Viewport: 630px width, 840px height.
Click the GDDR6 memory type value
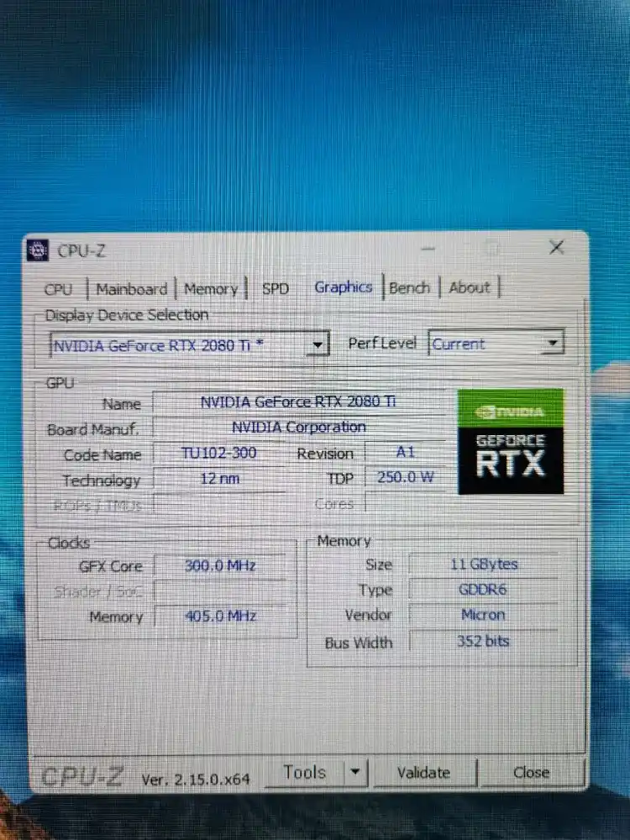pos(484,590)
